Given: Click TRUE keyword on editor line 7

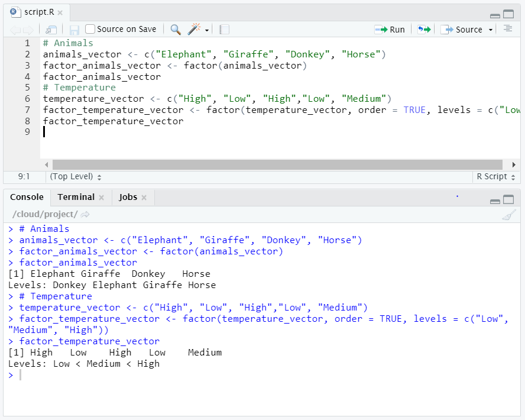Looking at the screenshot, I should pos(414,110).
